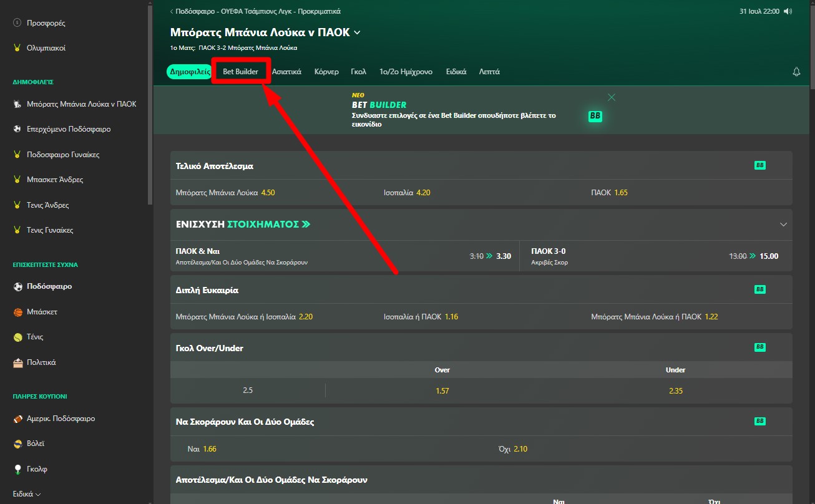Click the sidebar vertical scrollbar
Screen dimensions: 815x504
[150, 104]
